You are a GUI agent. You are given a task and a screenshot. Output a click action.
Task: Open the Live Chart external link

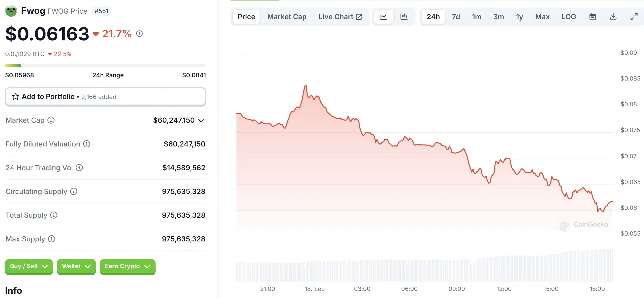point(340,17)
